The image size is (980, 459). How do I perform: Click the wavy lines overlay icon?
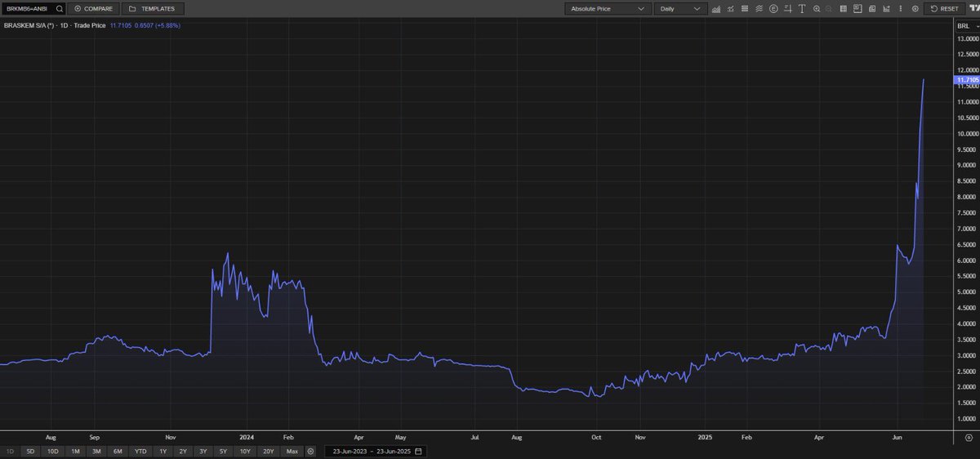(759, 9)
